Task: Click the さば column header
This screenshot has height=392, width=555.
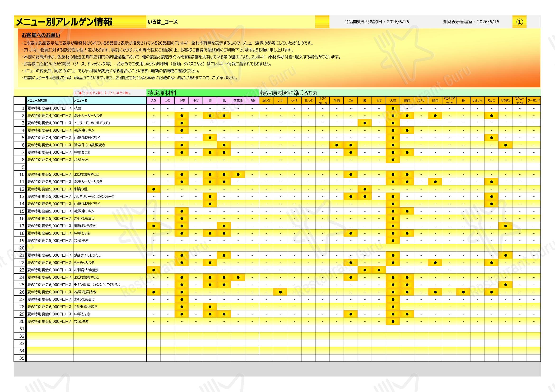Action: point(379,101)
